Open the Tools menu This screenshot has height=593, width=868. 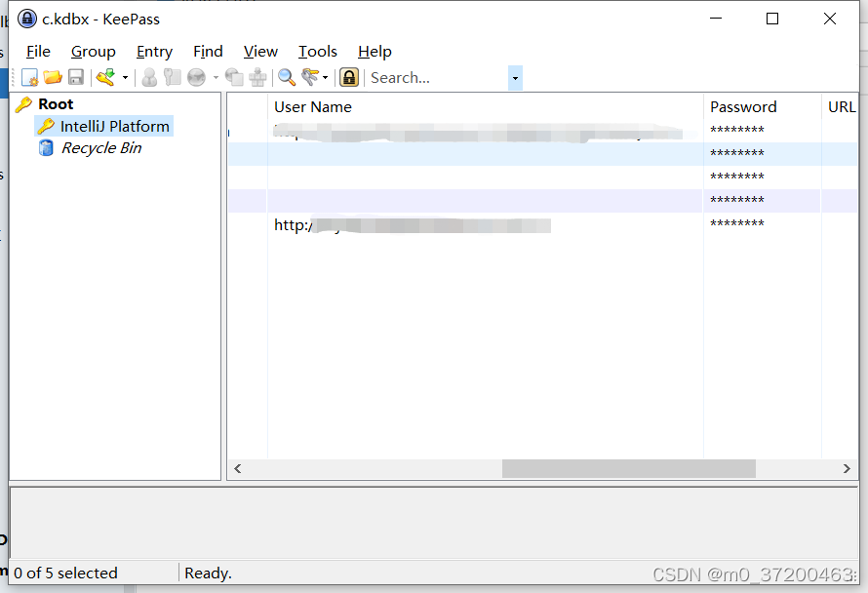pyautogui.click(x=318, y=52)
